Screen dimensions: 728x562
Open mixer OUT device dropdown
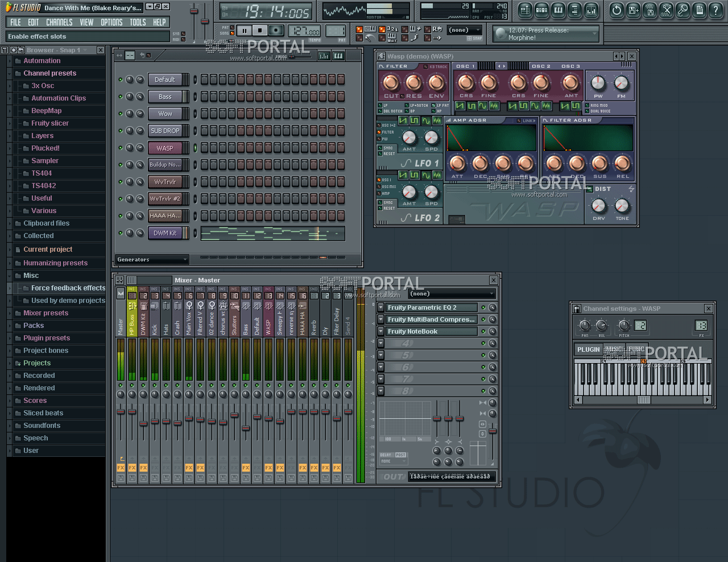tap(452, 476)
